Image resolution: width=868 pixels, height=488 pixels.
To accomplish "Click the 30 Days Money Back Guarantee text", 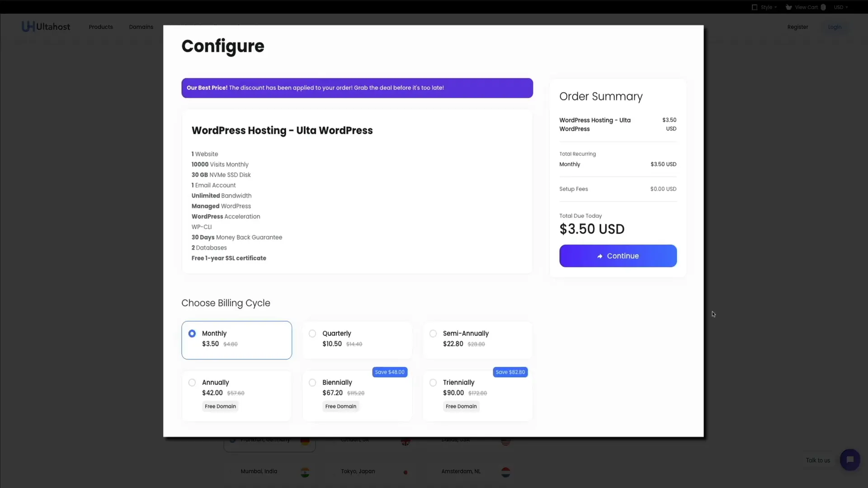I will [x=236, y=237].
